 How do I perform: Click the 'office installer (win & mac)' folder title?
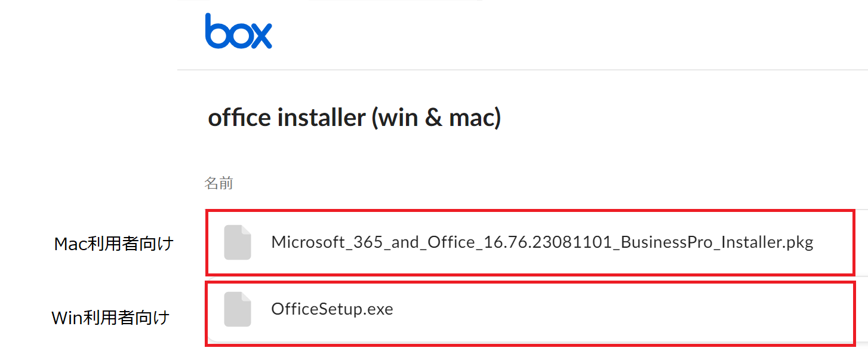click(355, 118)
